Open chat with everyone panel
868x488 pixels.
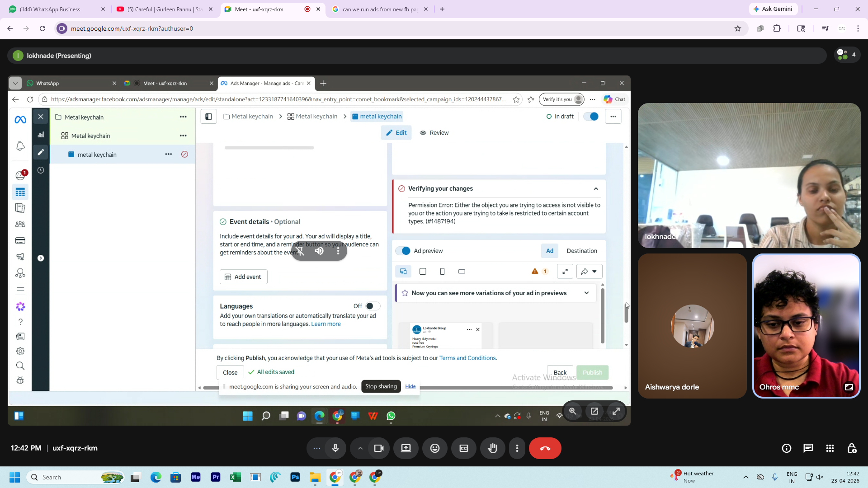(808, 448)
